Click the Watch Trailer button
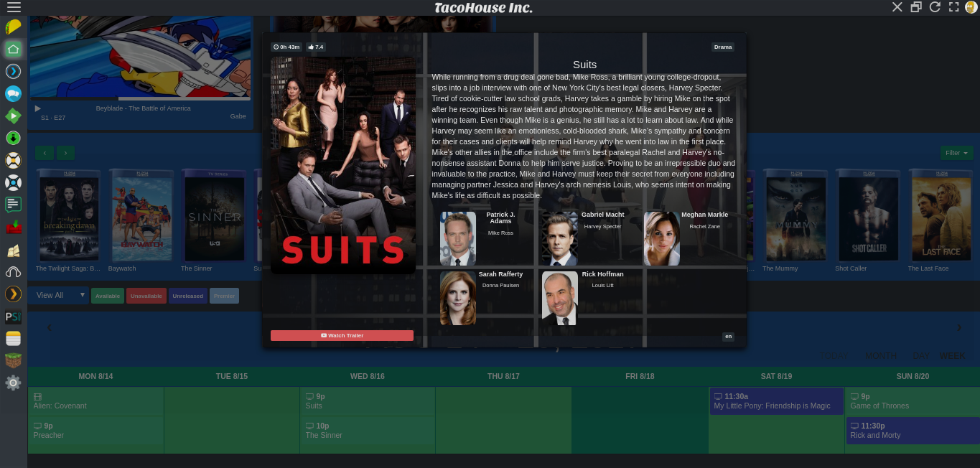The height and width of the screenshot is (468, 980). click(342, 335)
